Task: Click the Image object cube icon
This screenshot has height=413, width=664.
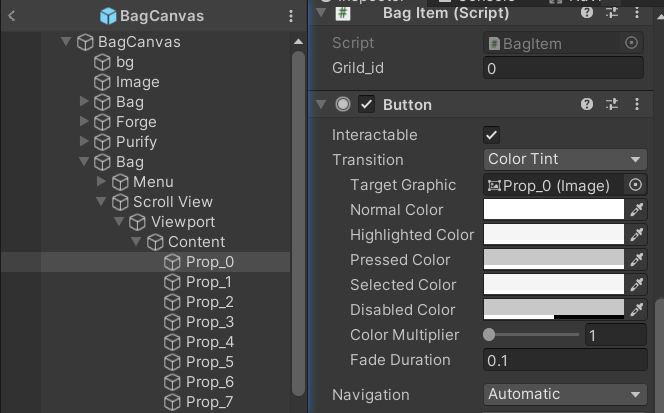Action: [x=102, y=82]
